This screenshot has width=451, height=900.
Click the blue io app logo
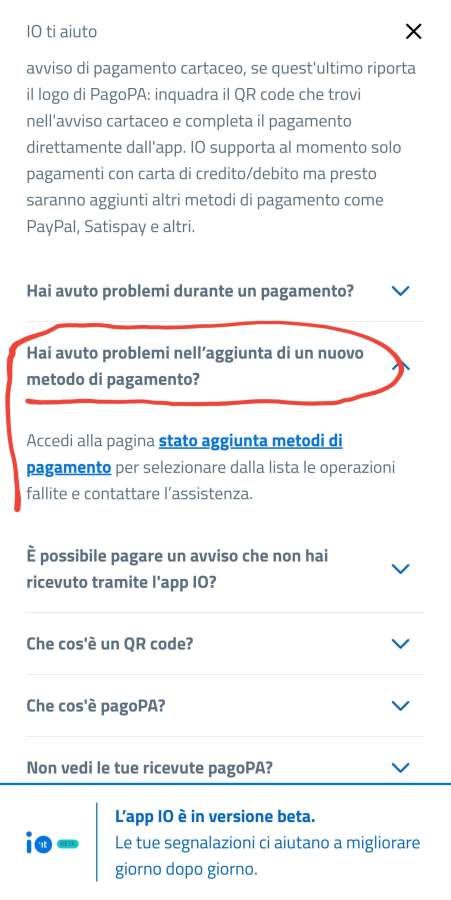[39, 844]
